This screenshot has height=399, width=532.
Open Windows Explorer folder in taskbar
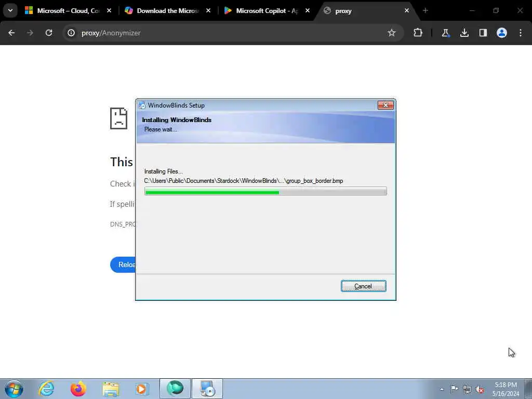111,389
